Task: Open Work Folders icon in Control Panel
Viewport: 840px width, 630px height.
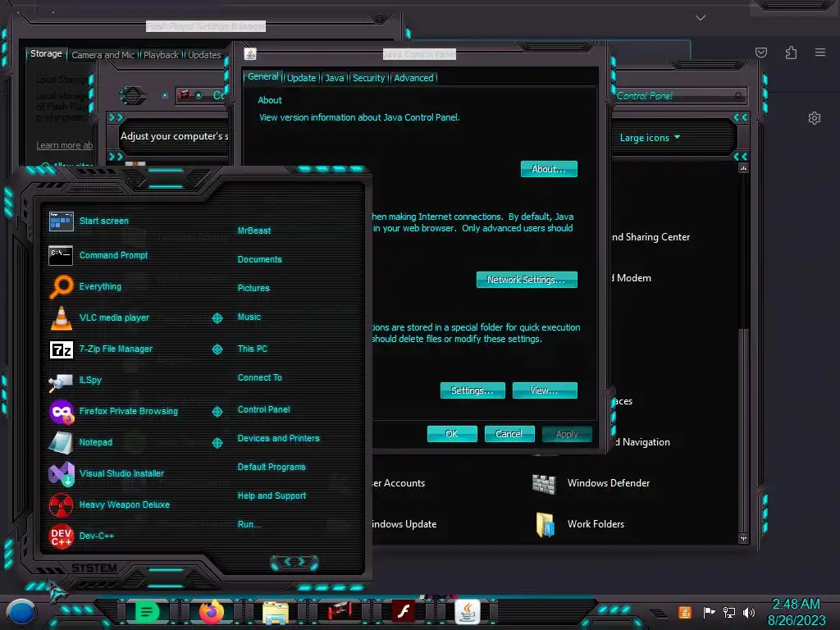Action: coord(545,524)
